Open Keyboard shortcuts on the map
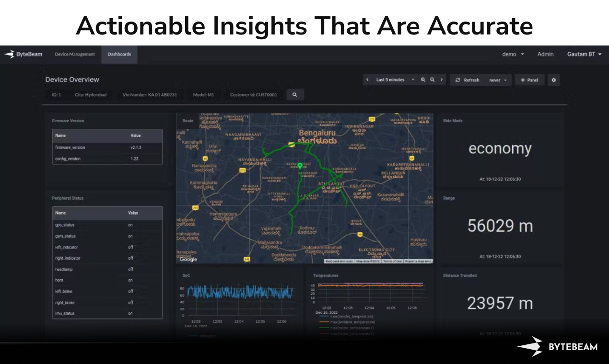Viewport: 609px width, 364px height. pyautogui.click(x=339, y=262)
